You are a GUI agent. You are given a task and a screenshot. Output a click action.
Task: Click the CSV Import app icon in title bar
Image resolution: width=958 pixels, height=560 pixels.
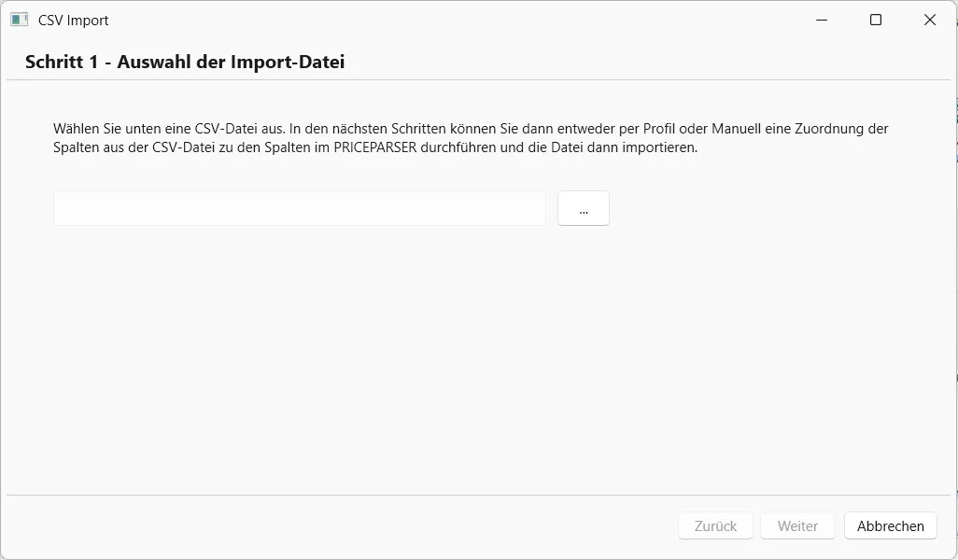point(19,20)
